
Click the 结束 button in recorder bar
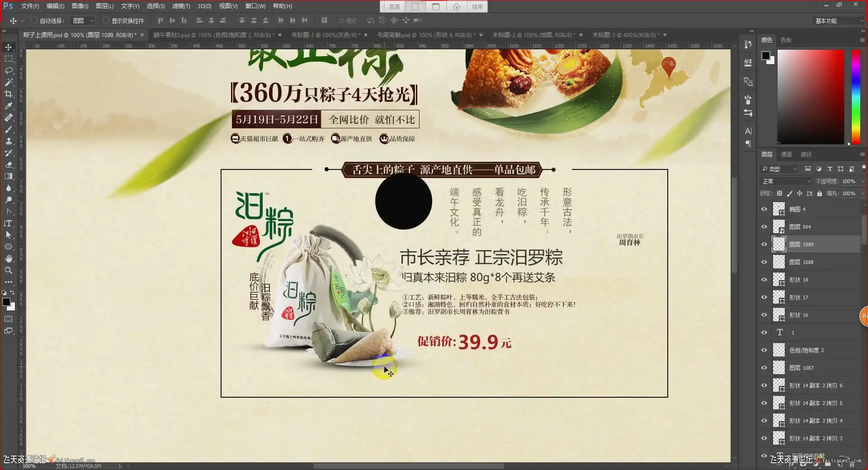(x=477, y=7)
